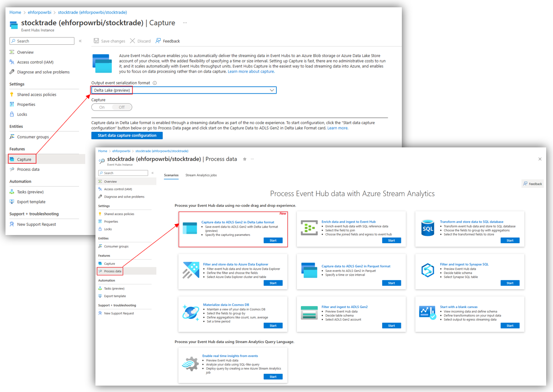The image size is (553, 392).
Task: Start Enrich data and ingest to Event Hub
Action: [x=391, y=240]
